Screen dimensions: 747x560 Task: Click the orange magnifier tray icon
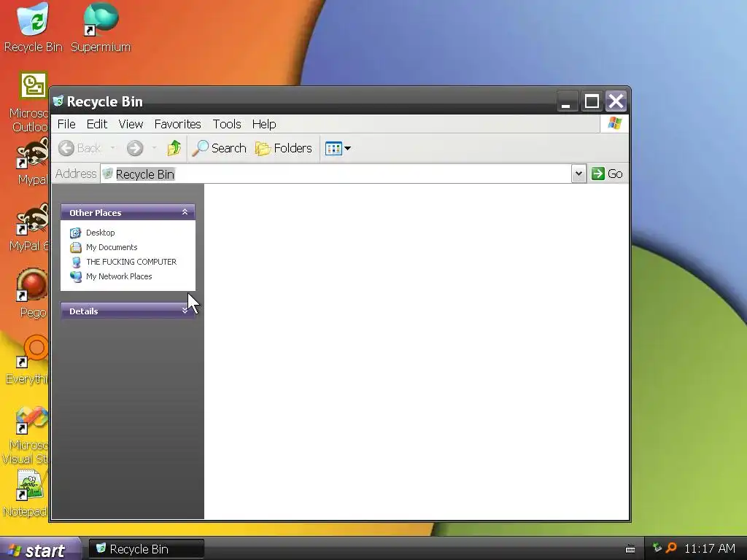coord(671,548)
